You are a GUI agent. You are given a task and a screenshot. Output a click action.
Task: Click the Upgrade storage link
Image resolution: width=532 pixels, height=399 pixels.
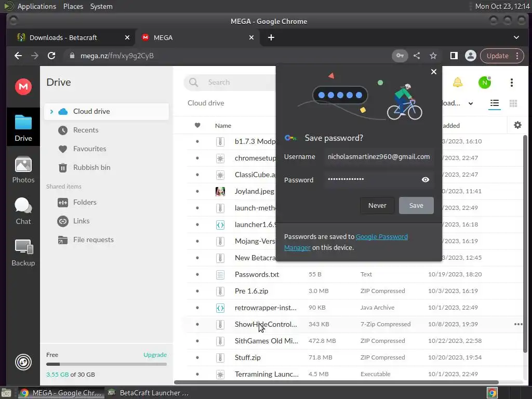point(155,355)
